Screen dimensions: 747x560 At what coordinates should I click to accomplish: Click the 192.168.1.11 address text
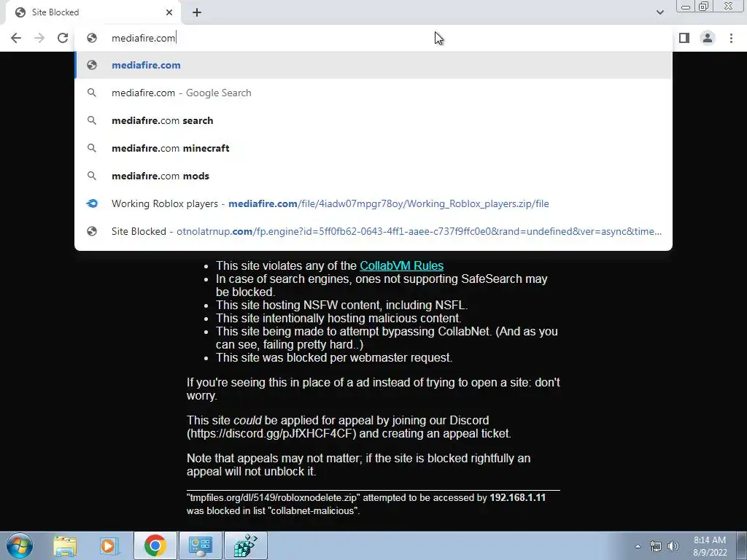(517, 497)
